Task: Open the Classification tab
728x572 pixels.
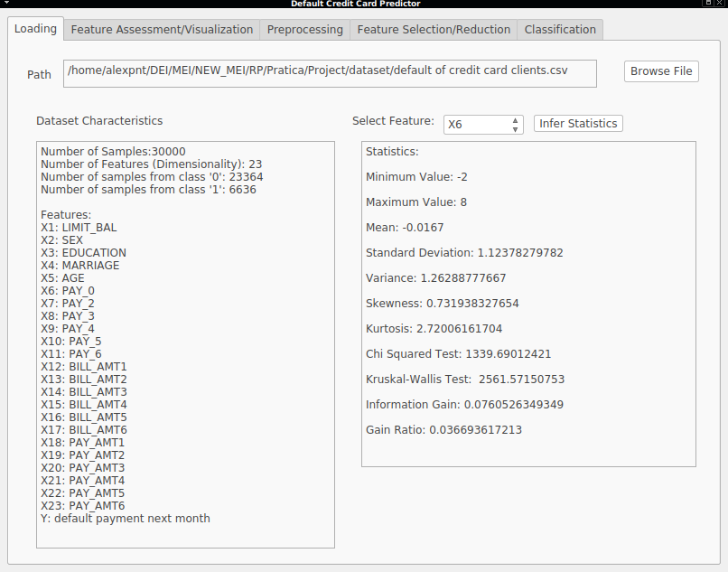Action: [560, 30]
